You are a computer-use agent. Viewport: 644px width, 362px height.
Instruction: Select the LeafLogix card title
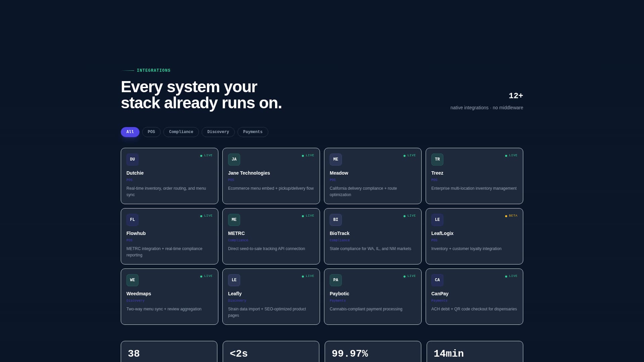click(x=442, y=233)
